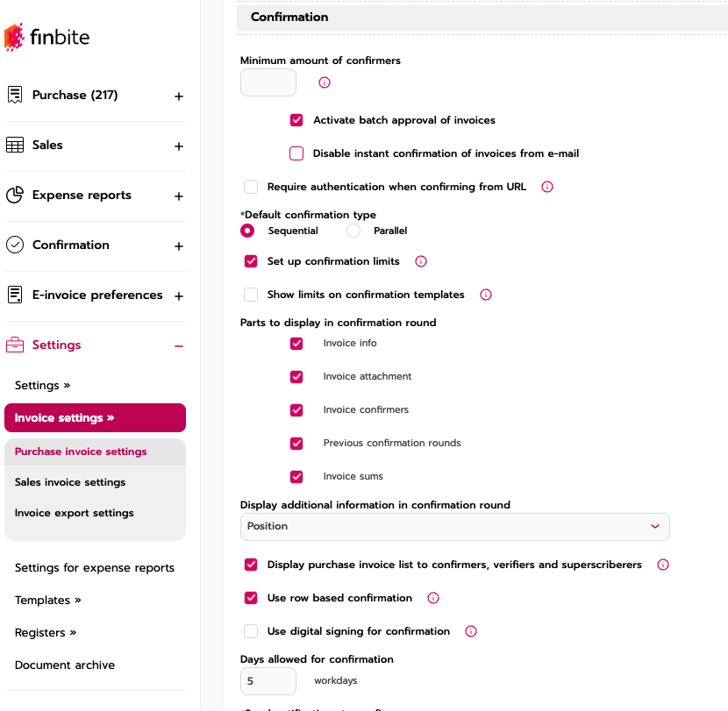The image size is (728, 711).
Task: Uncheck Activate batch approval of invoices
Action: (296, 120)
